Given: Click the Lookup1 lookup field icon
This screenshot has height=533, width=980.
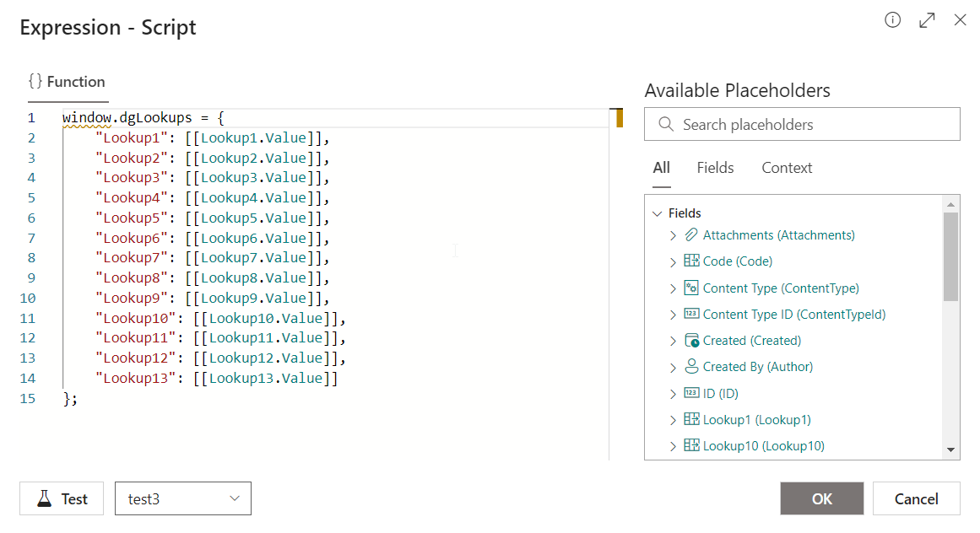Looking at the screenshot, I should pos(691,419).
